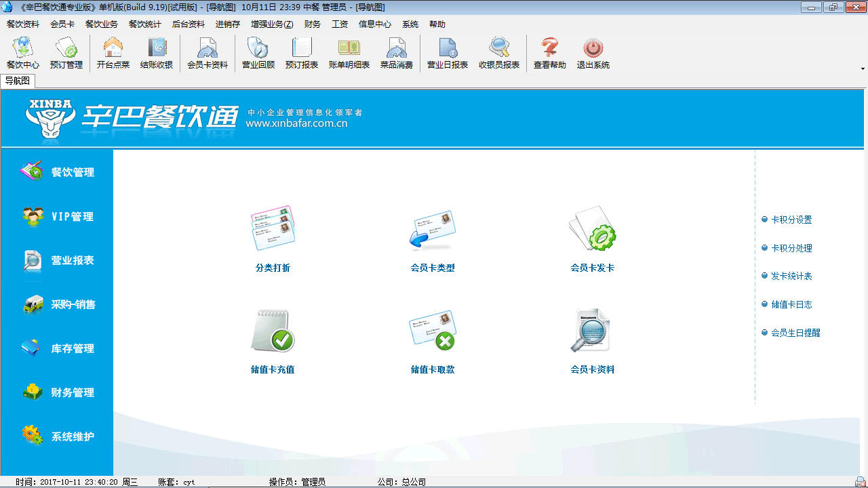This screenshot has width=868, height=488.
Task: Open the 财务 menu
Action: 313,24
